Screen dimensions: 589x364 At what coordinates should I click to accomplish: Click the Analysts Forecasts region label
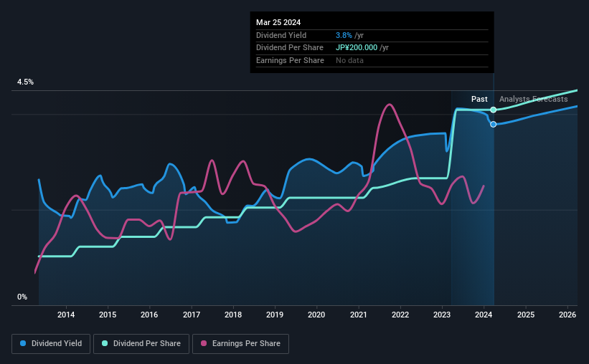point(534,99)
